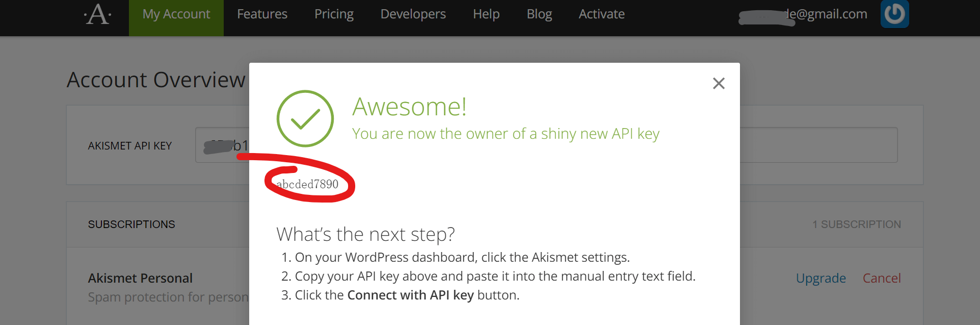This screenshot has width=980, height=325.
Task: Open the Pricing menu item
Action: 334,14
